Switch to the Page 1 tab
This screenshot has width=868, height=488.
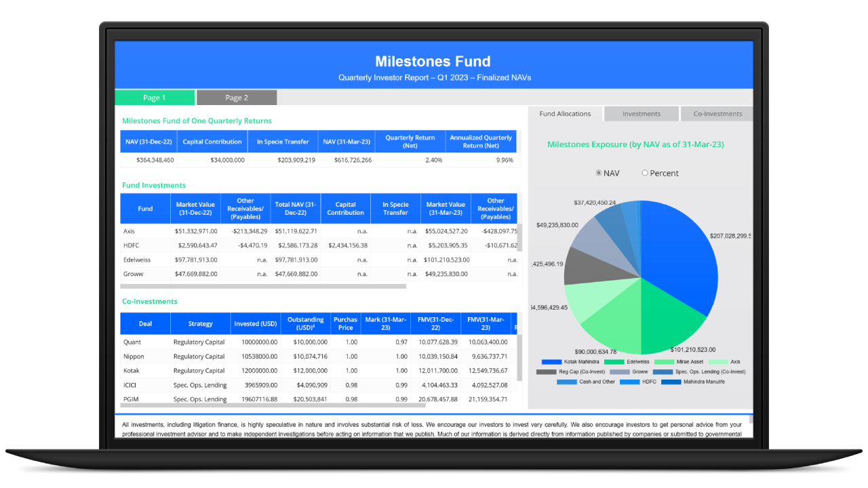coord(155,98)
